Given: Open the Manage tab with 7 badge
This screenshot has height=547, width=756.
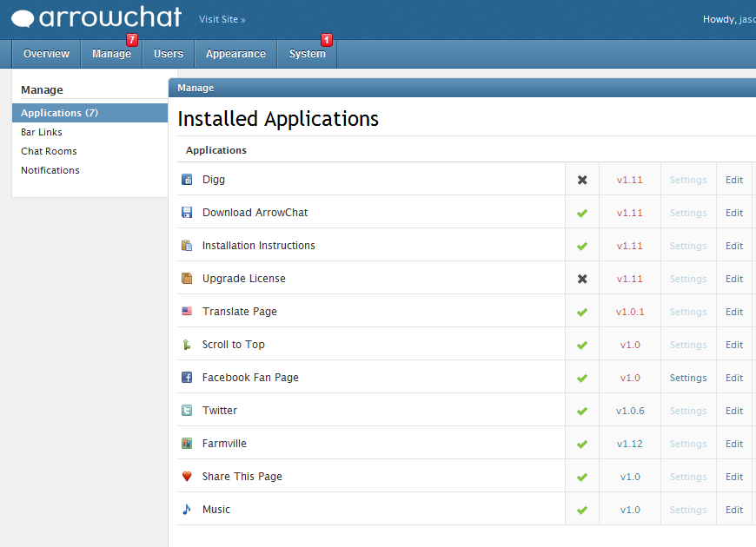Looking at the screenshot, I should (111, 54).
